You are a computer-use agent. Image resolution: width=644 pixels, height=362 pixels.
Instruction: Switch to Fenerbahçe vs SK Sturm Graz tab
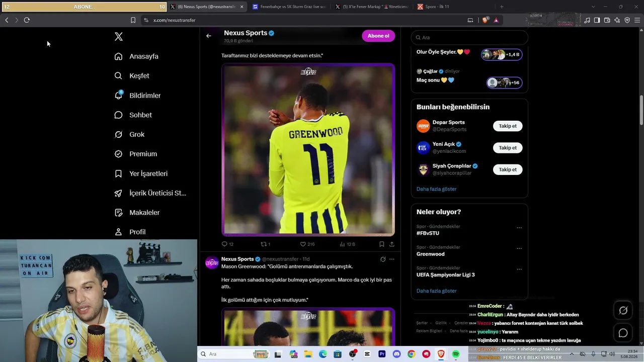tap(289, 7)
